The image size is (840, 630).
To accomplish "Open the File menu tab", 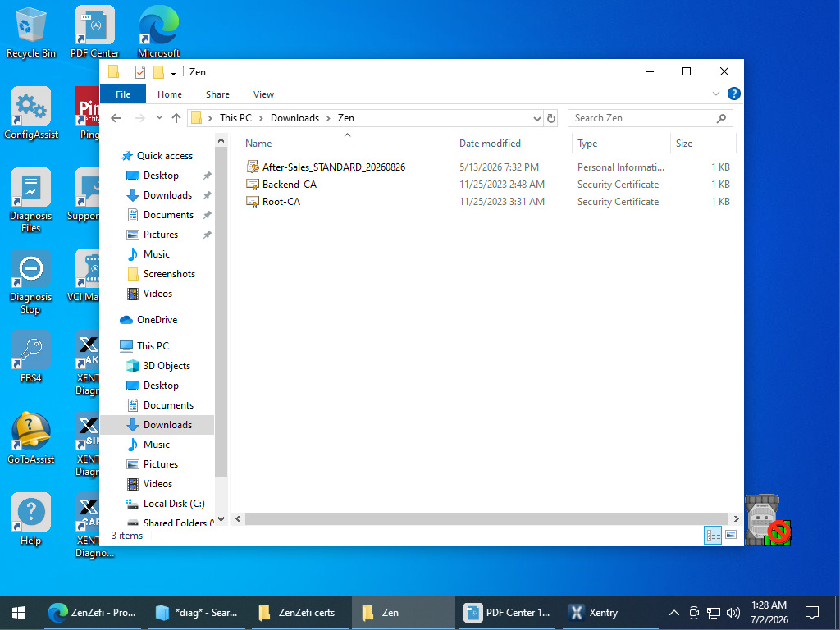I will click(123, 94).
